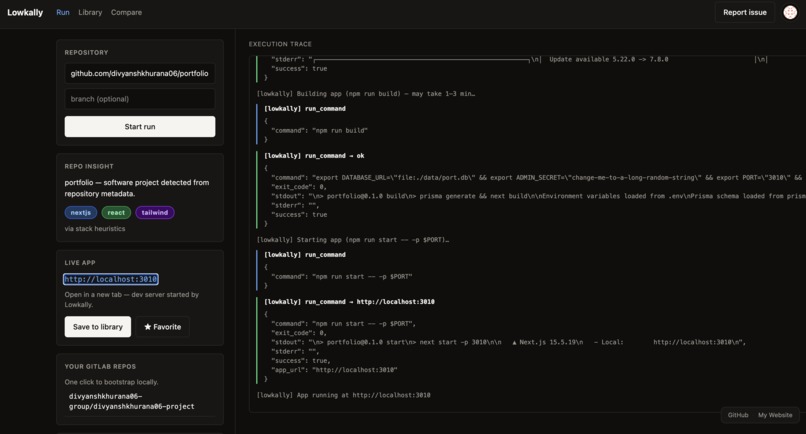
Task: Click the nextjs tag
Action: click(x=81, y=212)
